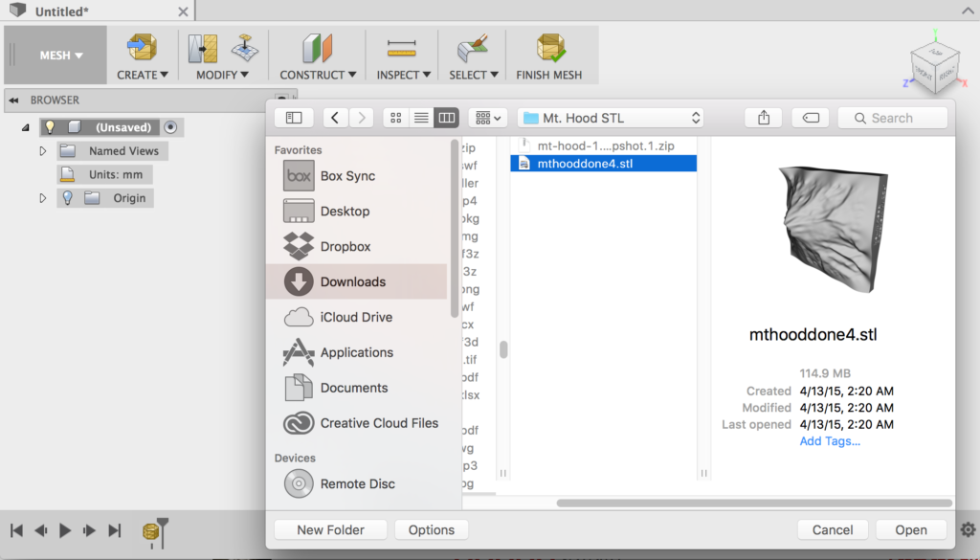Click the Select paint brush icon
The height and width of the screenshot is (560, 980).
(472, 48)
